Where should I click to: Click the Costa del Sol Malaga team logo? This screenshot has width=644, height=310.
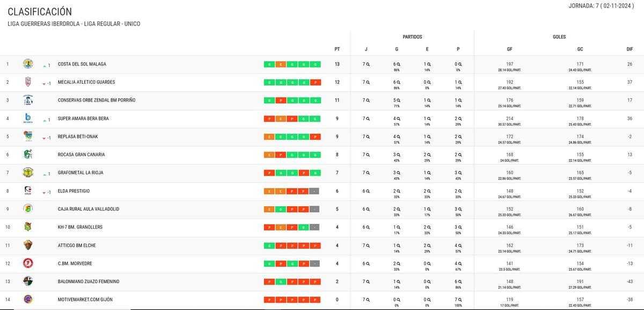click(x=28, y=64)
